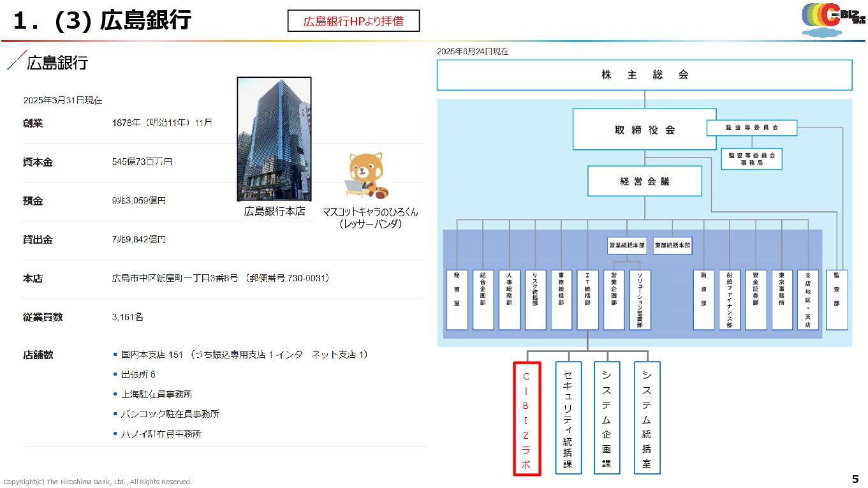Click the 営業統括本部 box

coord(626,246)
